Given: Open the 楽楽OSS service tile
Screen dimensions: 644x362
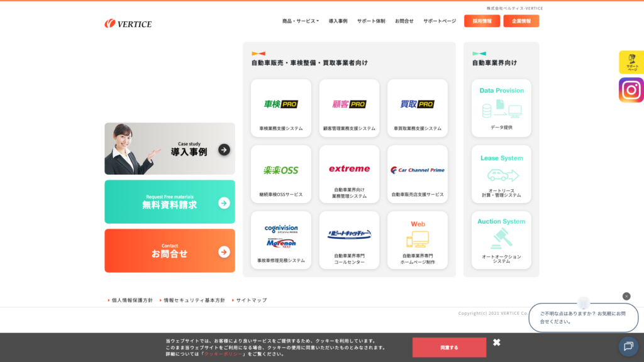Looking at the screenshot, I should pos(280,174).
